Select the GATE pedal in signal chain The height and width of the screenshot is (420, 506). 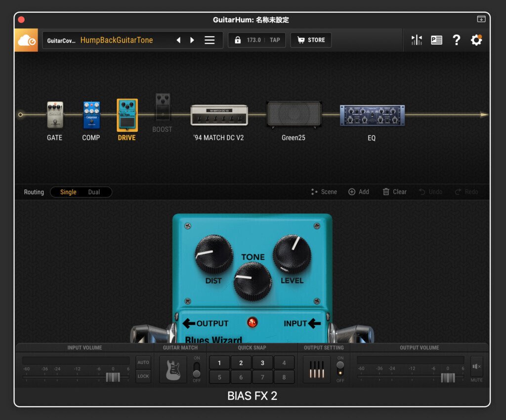click(x=55, y=115)
